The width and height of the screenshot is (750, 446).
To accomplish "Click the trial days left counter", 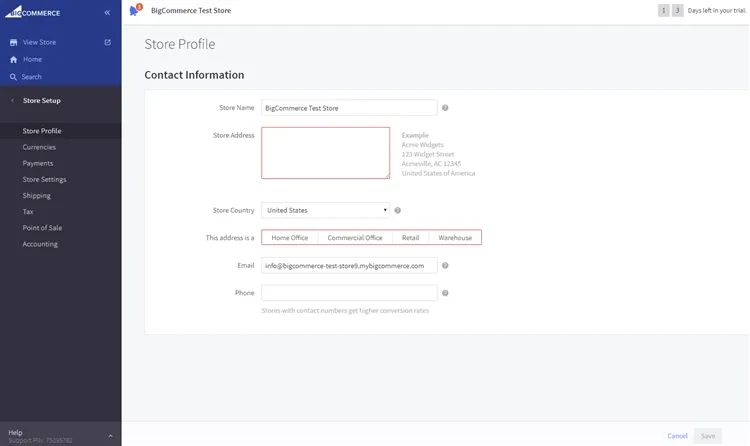I will [702, 11].
